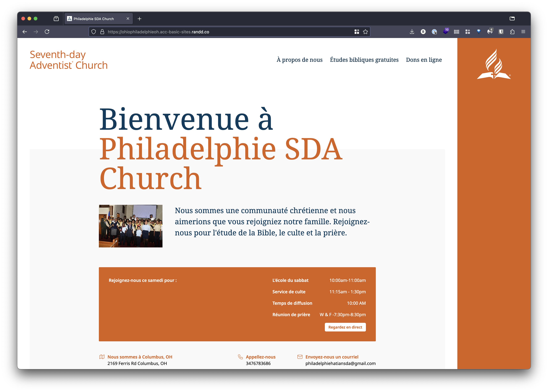Click the W & F -7:30pm-8:30pm time

[343, 314]
